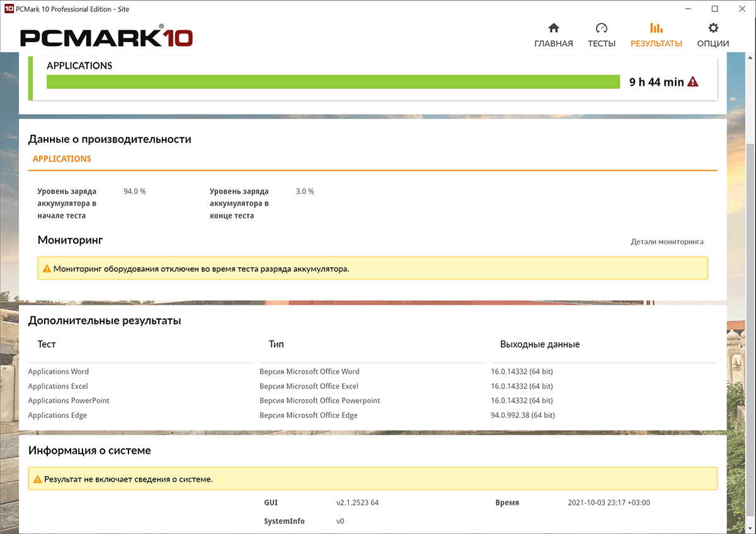Click the Applications Edge row
Viewport: 756px width, 534px height.
point(372,415)
